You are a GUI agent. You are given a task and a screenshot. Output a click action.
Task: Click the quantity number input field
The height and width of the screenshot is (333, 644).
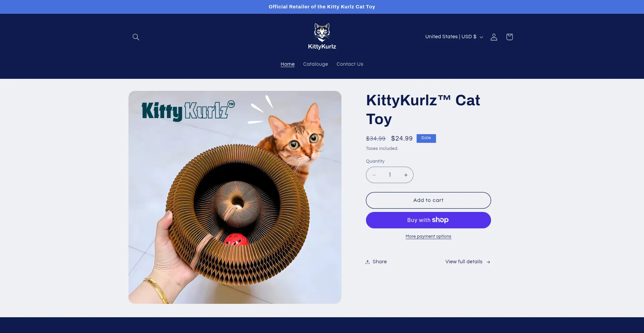pos(390,175)
